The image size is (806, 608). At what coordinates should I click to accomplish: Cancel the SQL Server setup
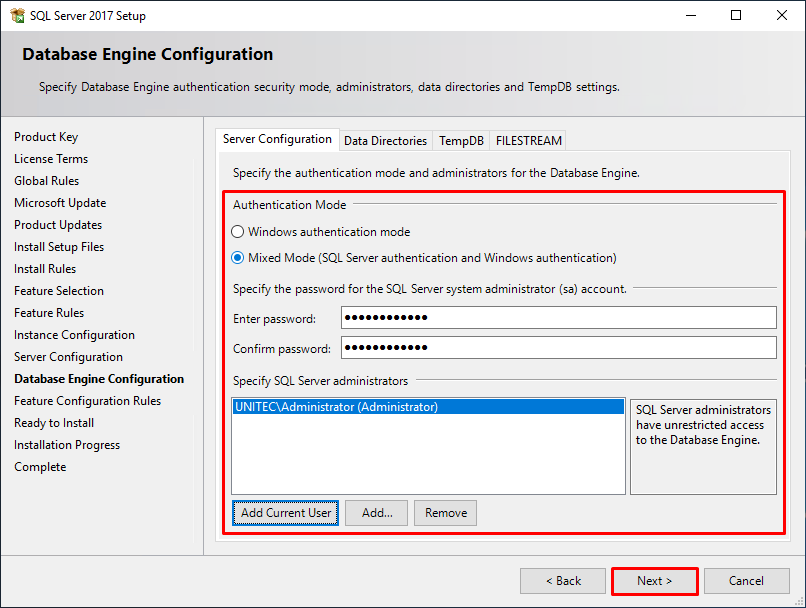pyautogui.click(x=746, y=581)
